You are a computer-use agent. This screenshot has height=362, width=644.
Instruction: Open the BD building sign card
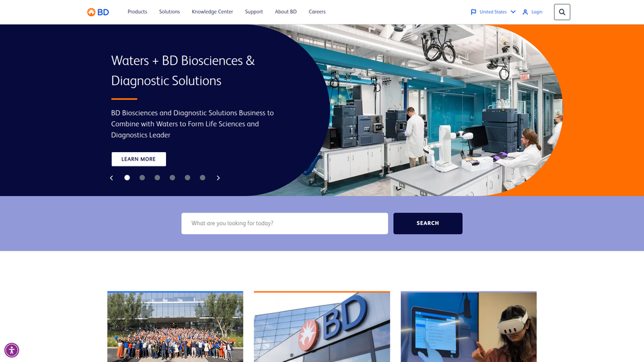321,327
